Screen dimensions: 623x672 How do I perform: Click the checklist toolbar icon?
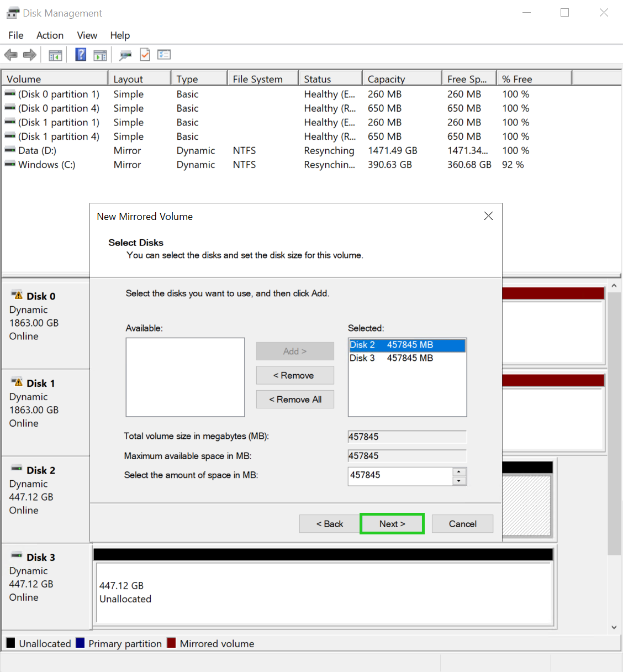164,54
